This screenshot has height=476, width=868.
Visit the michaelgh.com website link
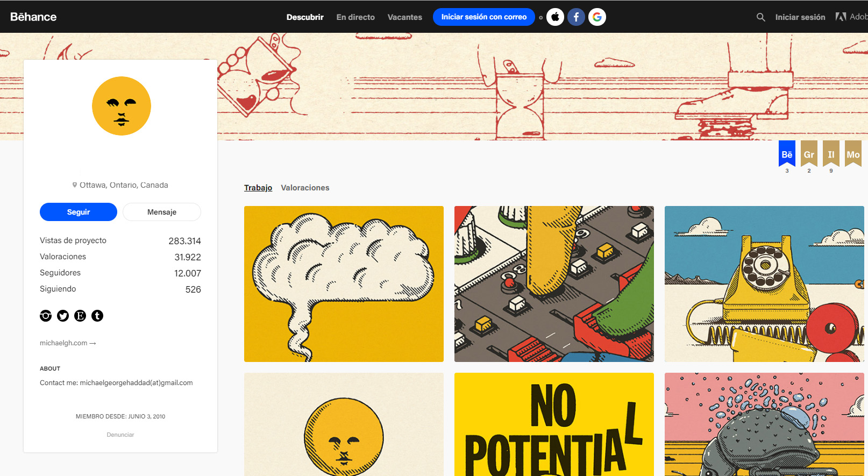click(67, 343)
